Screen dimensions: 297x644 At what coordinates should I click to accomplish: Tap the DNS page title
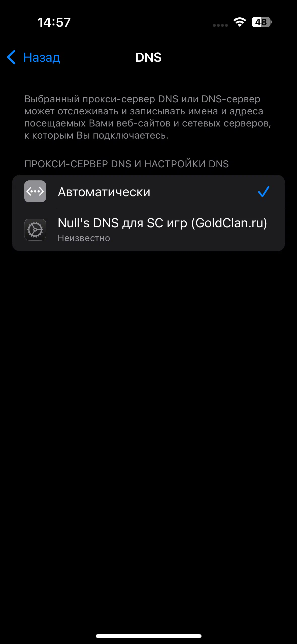pyautogui.click(x=148, y=57)
